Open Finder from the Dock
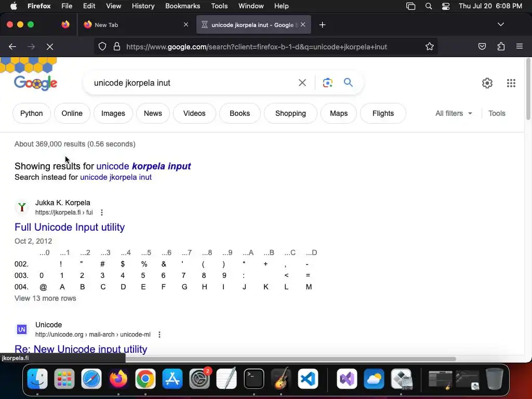 click(x=37, y=379)
